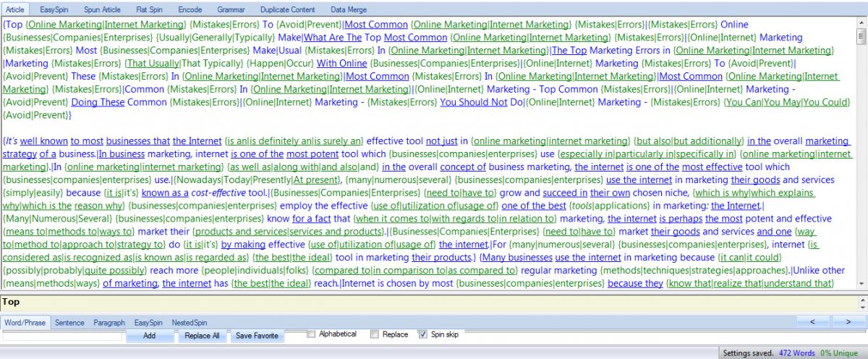Screen dimensions: 868x359
Task: Click the article vertical scrollbar thumb
Action: (861, 36)
